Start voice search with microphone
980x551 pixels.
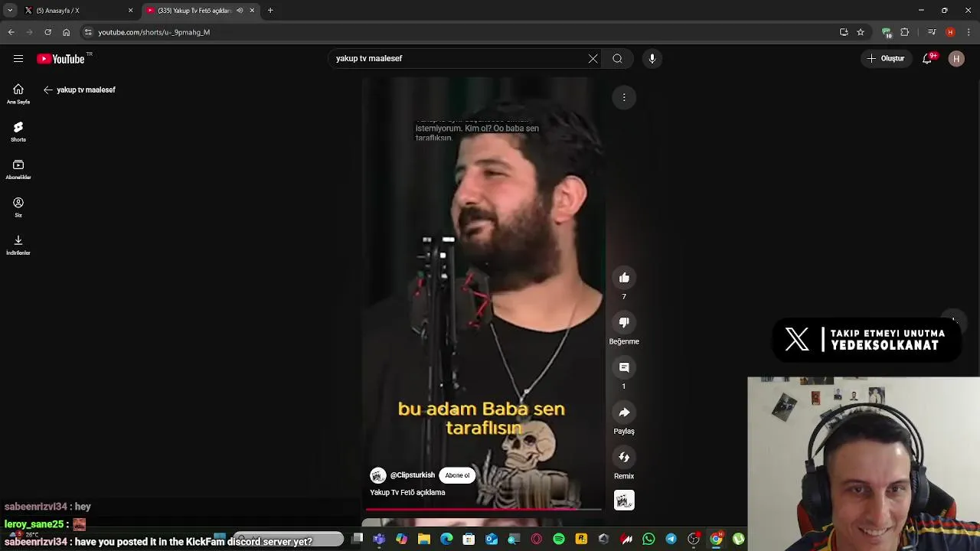pos(652,58)
